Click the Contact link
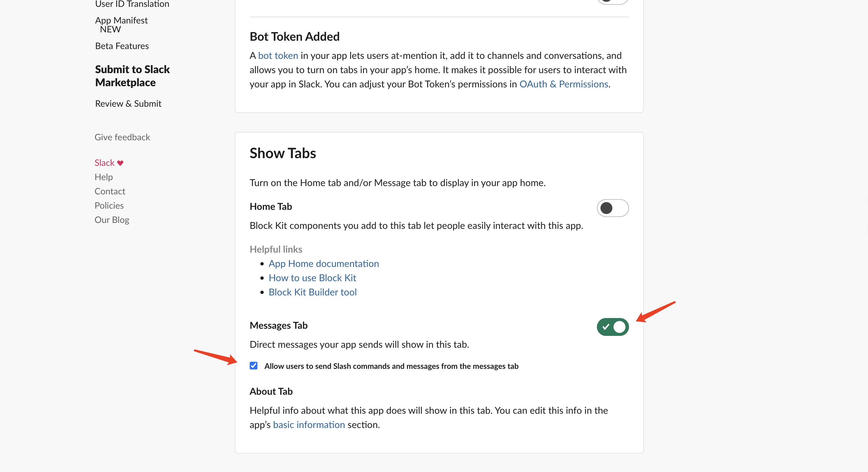The height and width of the screenshot is (472, 868). 109,191
